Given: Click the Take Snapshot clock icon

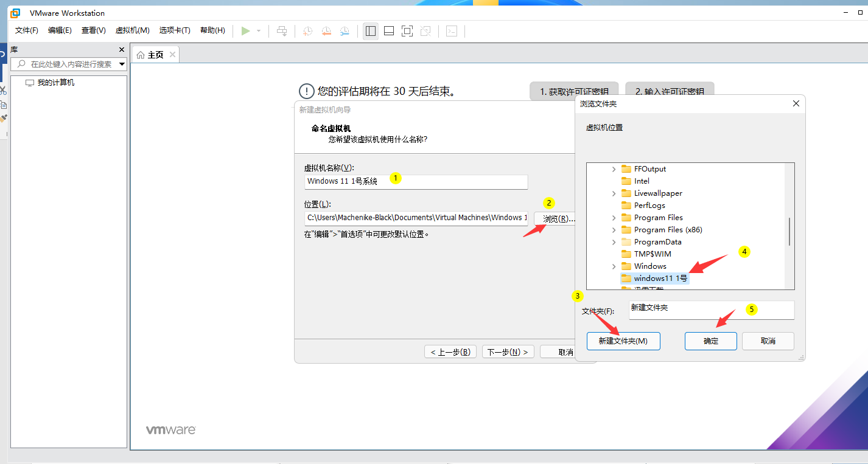Looking at the screenshot, I should (308, 31).
